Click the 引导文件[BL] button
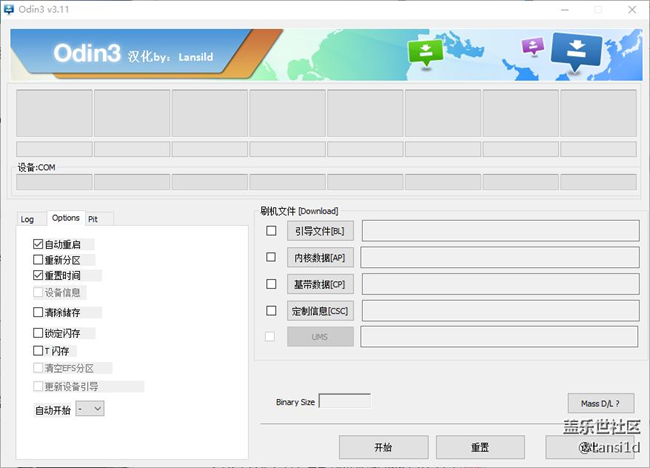This screenshot has height=468, width=650. pyautogui.click(x=320, y=231)
